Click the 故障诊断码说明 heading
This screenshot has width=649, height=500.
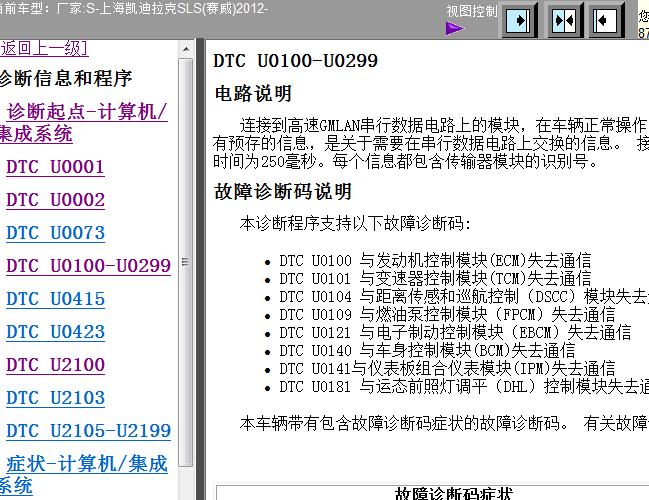[283, 192]
